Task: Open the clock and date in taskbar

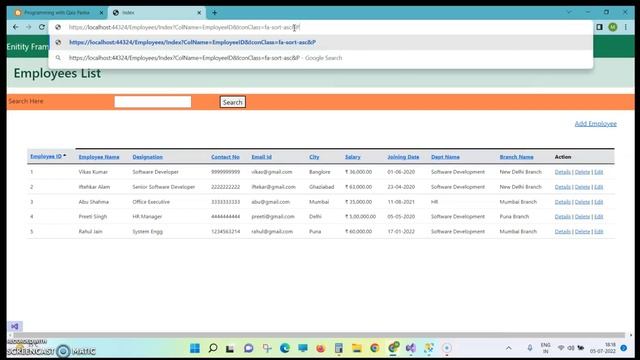Action: click(602, 348)
